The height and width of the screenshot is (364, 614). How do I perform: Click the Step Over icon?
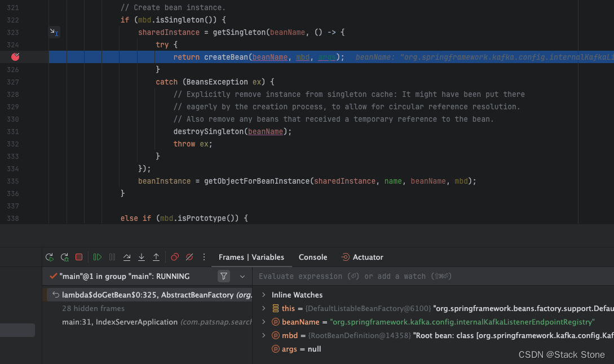[127, 257]
